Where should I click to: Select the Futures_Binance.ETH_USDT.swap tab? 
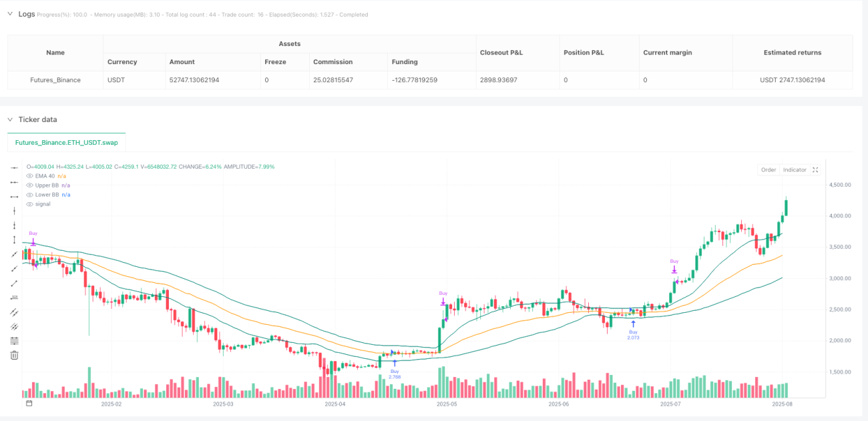[66, 142]
